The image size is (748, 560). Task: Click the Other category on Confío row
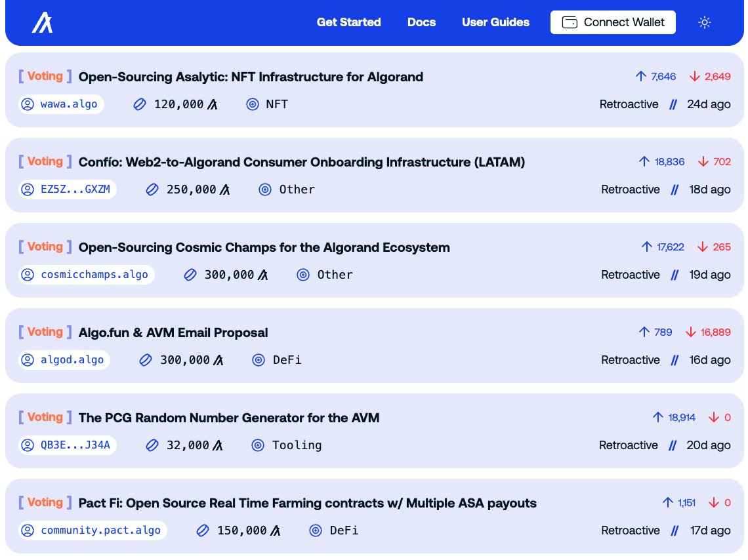(297, 190)
